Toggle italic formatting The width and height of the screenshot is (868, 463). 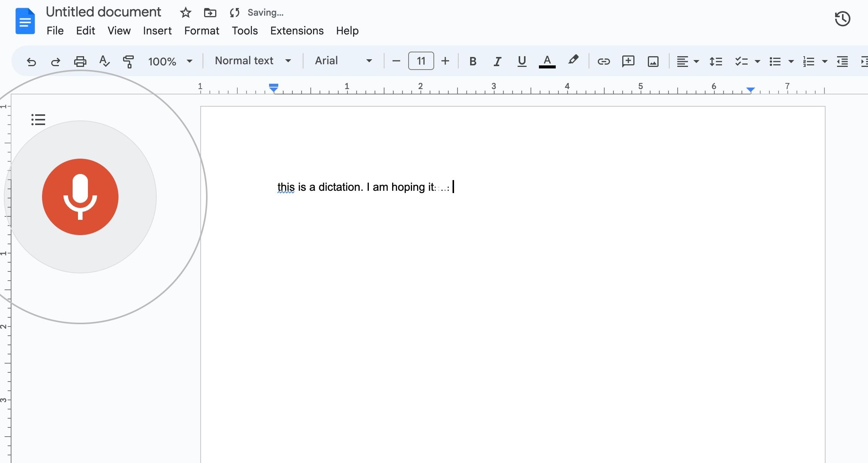[497, 61]
